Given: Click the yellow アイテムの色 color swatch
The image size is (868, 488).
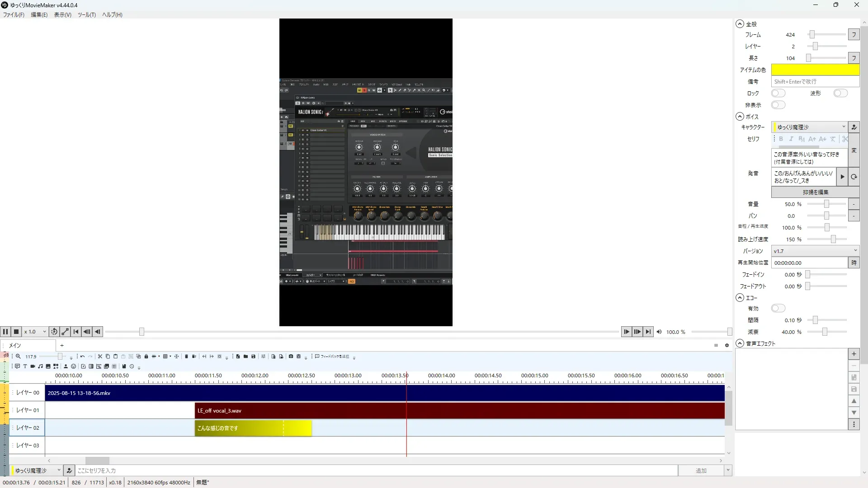Looking at the screenshot, I should pos(815,70).
